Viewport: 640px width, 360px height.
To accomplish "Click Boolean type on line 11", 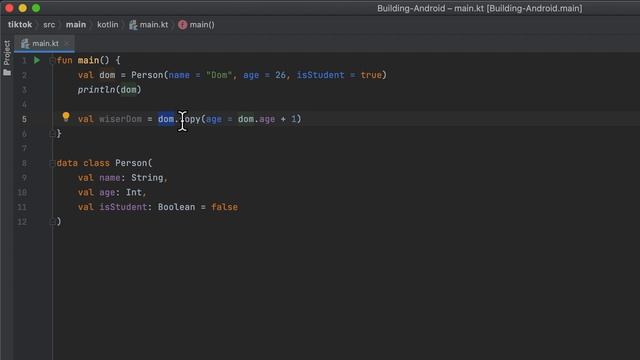I will (x=176, y=207).
